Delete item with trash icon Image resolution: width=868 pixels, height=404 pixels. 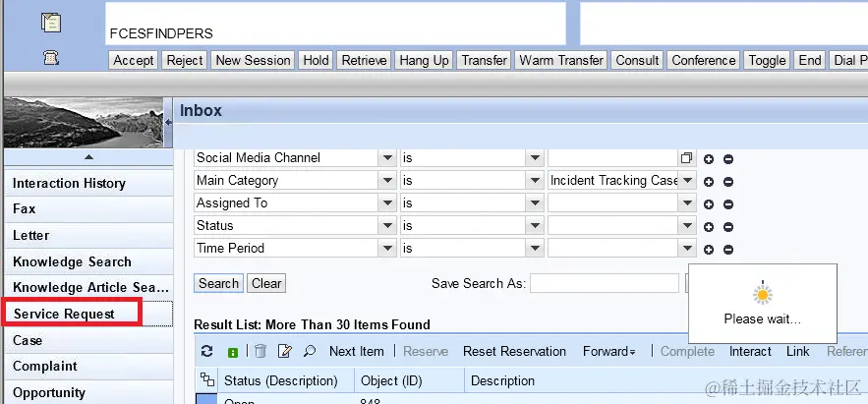coord(260,351)
